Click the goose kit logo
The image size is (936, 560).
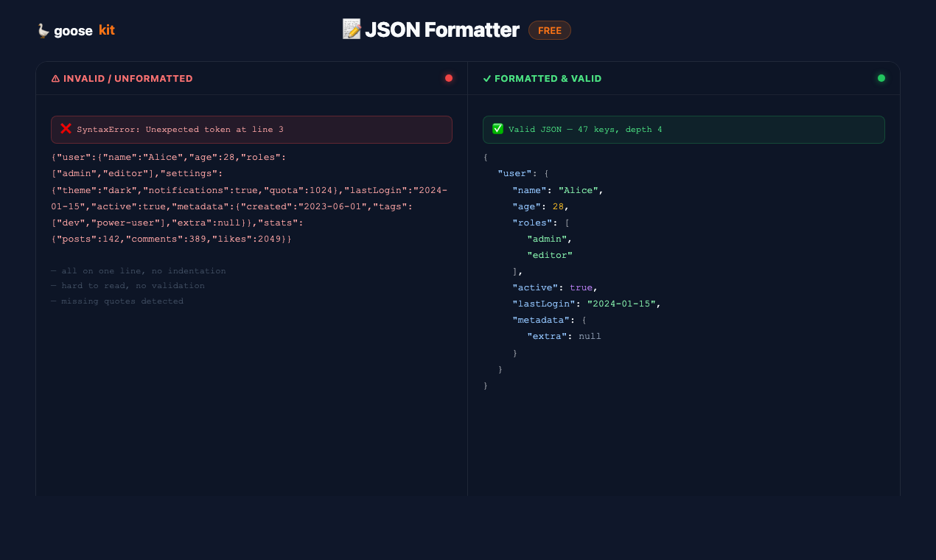tap(76, 30)
